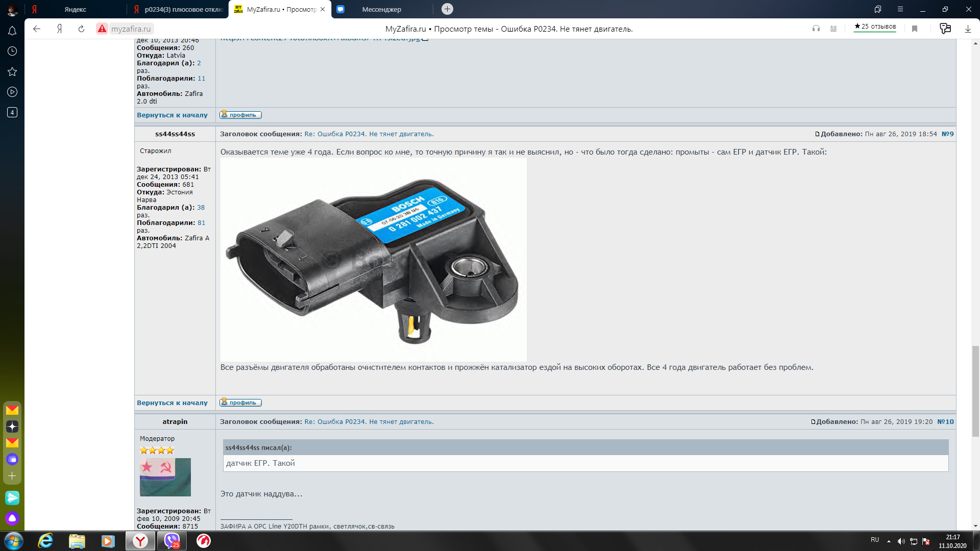
Task: Listen to the page with the headphones icon
Action: click(x=816, y=29)
